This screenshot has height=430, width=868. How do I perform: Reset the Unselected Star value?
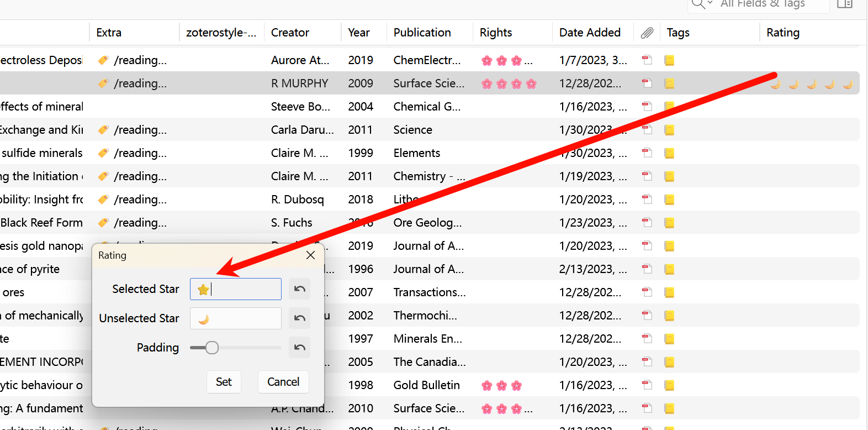[299, 318]
